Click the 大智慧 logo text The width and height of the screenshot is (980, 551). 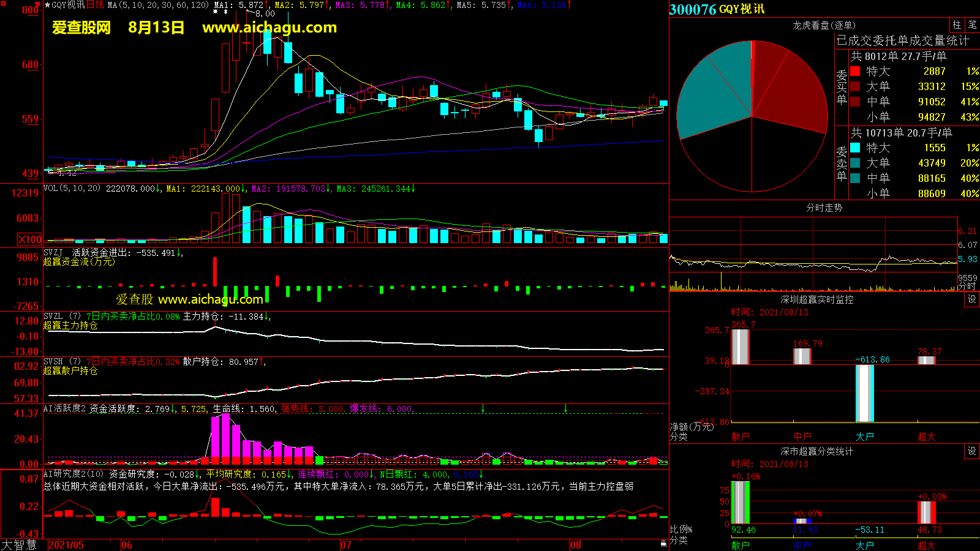pyautogui.click(x=19, y=545)
